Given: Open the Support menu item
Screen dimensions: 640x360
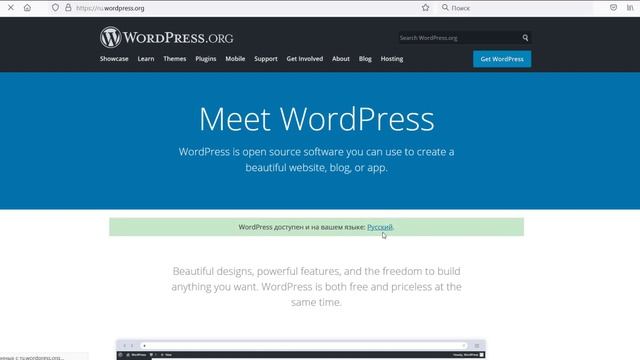Looking at the screenshot, I should pos(266,59).
